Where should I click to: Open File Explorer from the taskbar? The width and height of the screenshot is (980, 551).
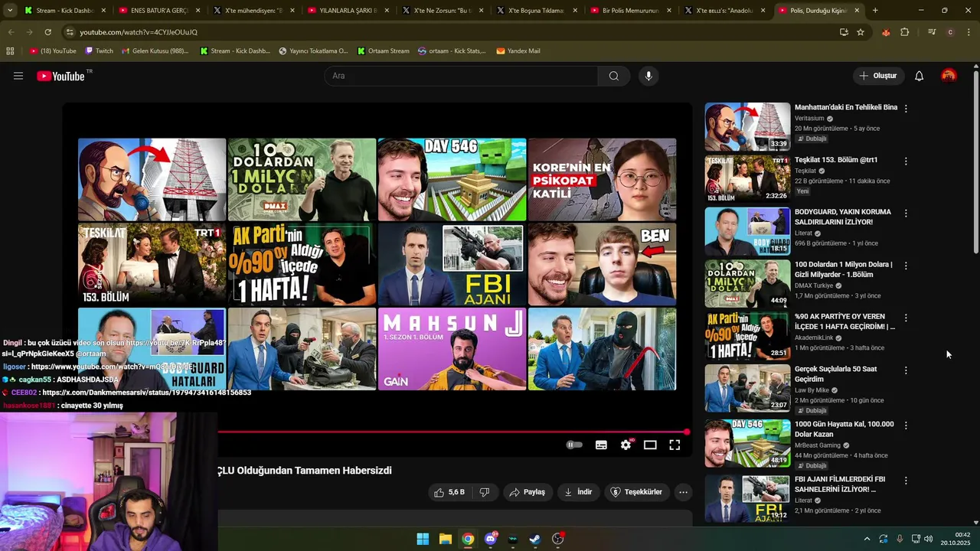click(446, 539)
